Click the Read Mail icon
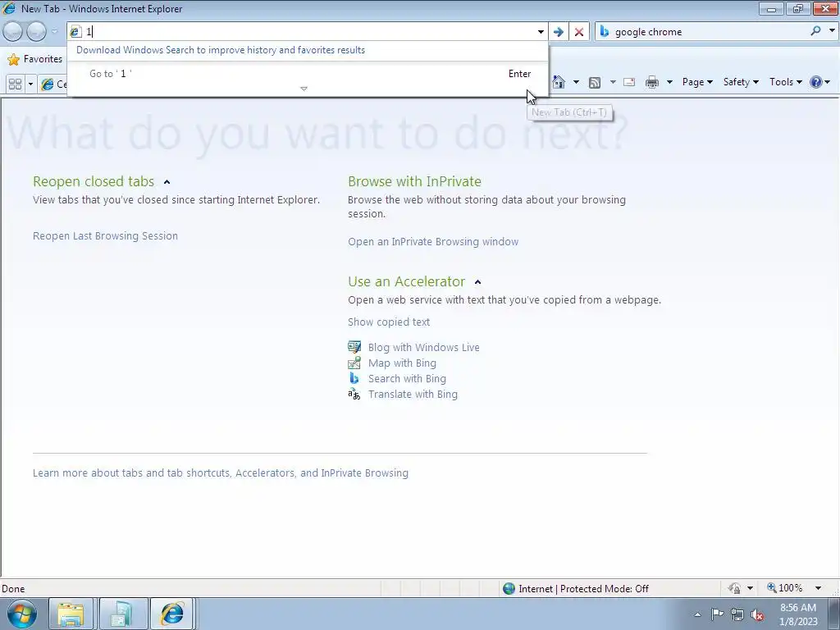This screenshot has width=840, height=630. click(x=629, y=82)
